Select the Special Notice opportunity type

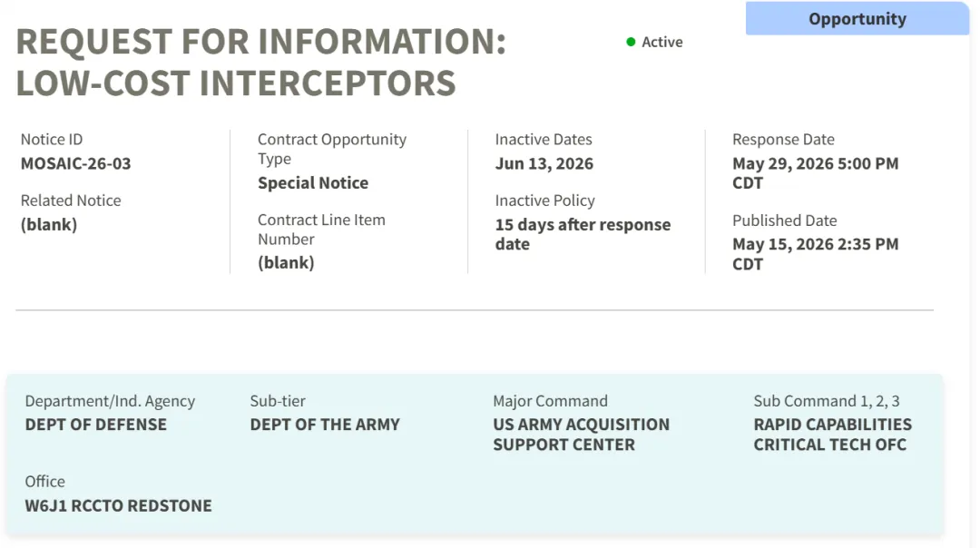pos(313,183)
